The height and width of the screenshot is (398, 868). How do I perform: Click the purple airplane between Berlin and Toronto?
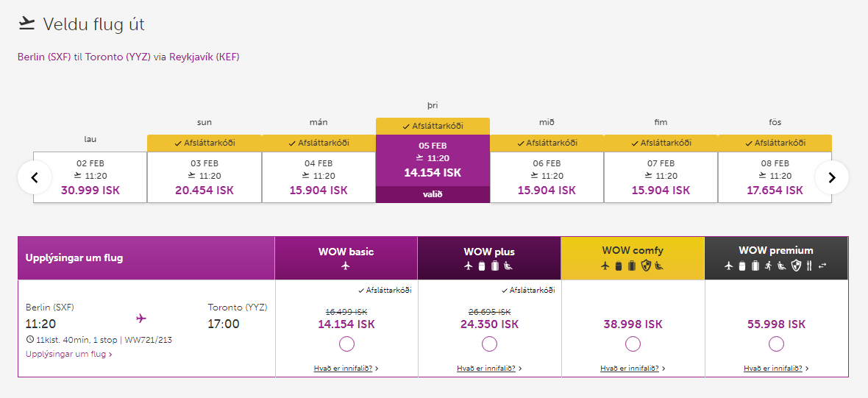pyautogui.click(x=141, y=318)
